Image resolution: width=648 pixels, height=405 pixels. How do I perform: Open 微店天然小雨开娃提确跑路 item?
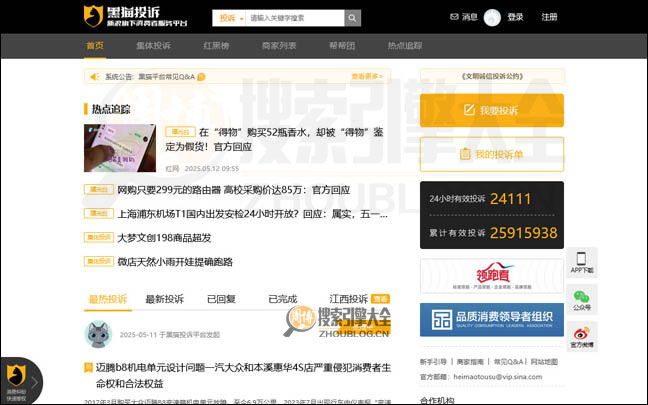(x=175, y=262)
